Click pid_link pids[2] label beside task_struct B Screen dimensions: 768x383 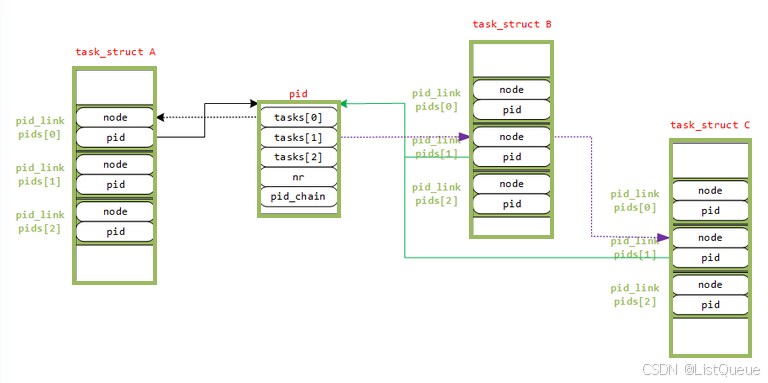coord(436,194)
